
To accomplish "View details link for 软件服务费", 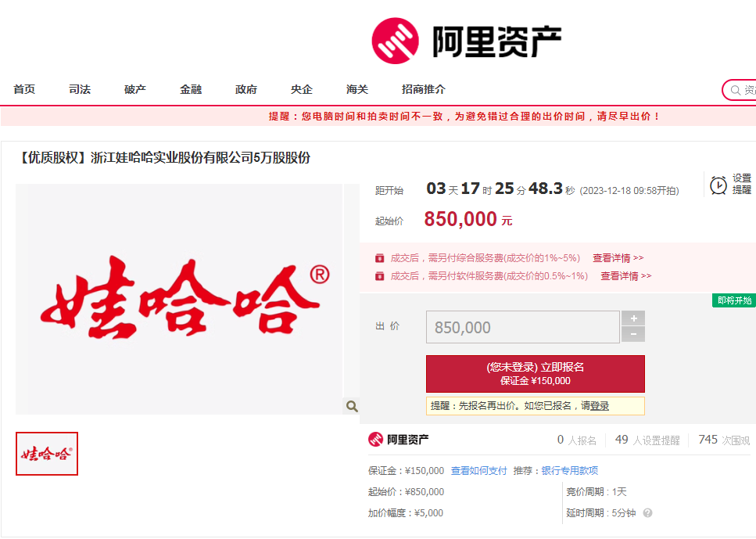I will (625, 275).
